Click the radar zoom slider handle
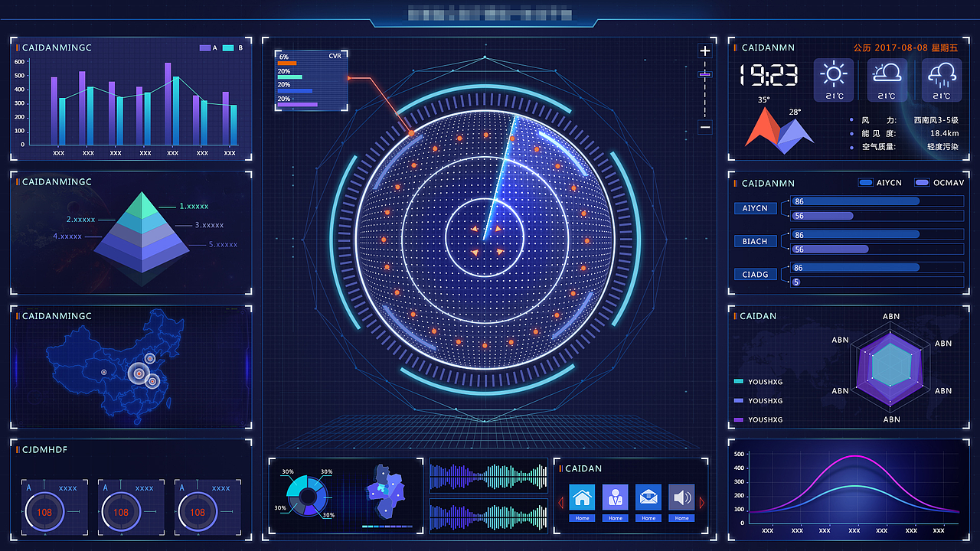 [705, 74]
